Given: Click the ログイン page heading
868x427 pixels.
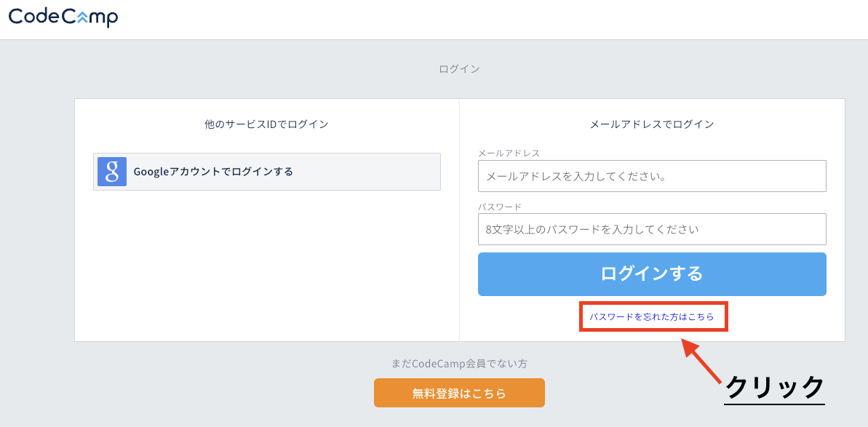Looking at the screenshot, I should tap(459, 69).
